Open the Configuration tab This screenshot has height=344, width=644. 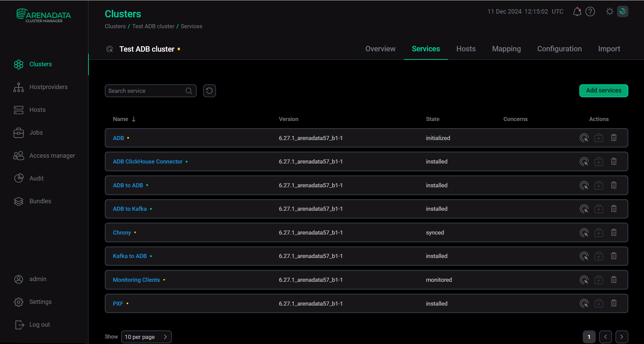pyautogui.click(x=559, y=49)
